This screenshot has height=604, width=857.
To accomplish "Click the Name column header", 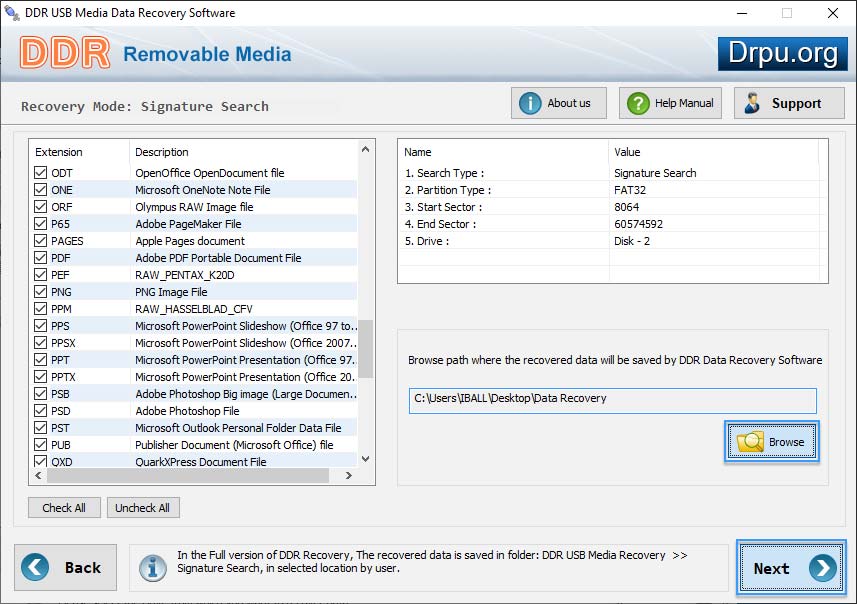I will pyautogui.click(x=503, y=152).
